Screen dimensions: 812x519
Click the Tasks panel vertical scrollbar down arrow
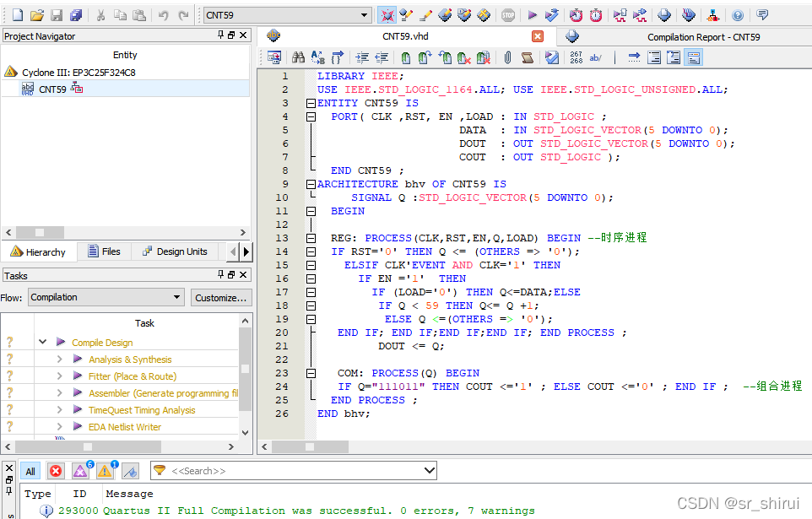click(245, 432)
